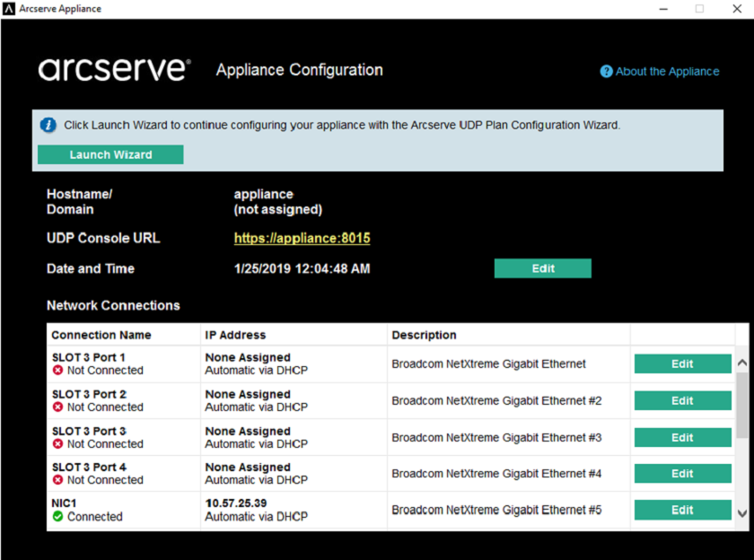Screen dimensions: 754x560
Task: Launch the UDP Plan Configuration Wizard
Action: click(110, 154)
